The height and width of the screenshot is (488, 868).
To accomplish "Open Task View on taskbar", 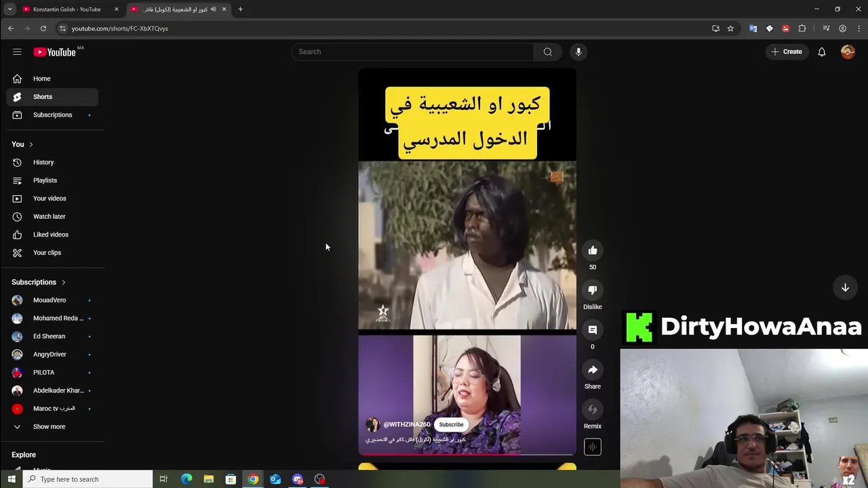I will click(163, 479).
